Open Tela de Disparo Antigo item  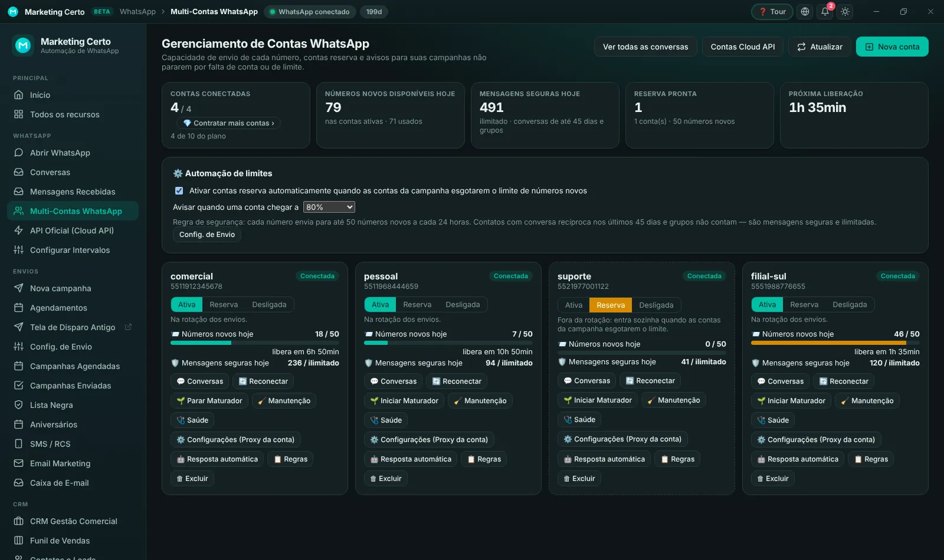click(x=73, y=327)
